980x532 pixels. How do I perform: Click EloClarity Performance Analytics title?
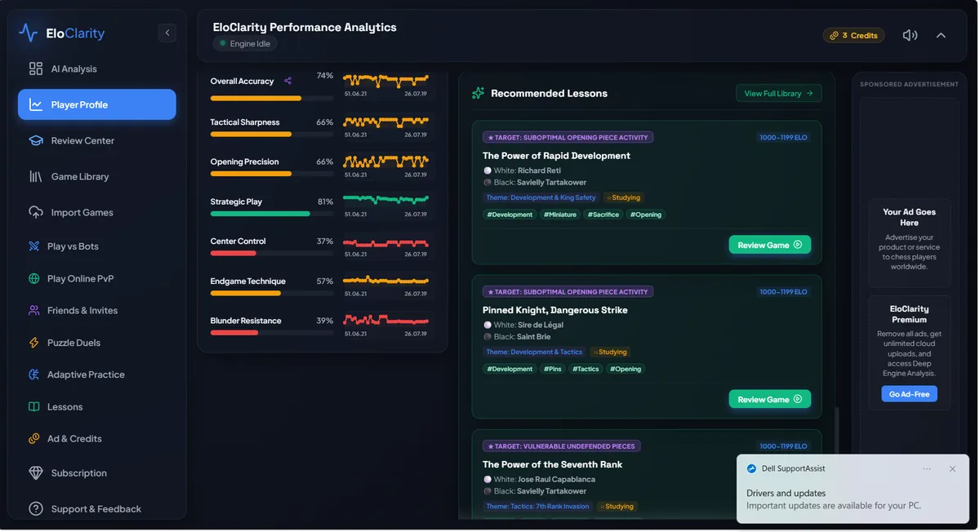305,27
